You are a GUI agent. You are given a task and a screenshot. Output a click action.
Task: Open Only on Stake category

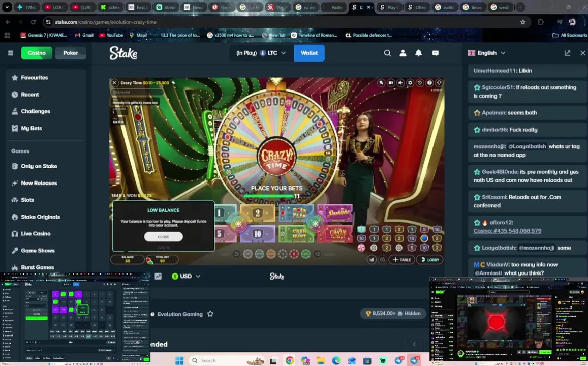(35, 166)
